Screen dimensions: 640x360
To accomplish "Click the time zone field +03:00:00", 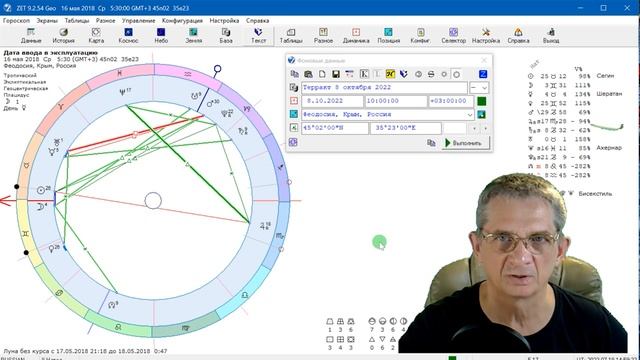I will [451, 101].
